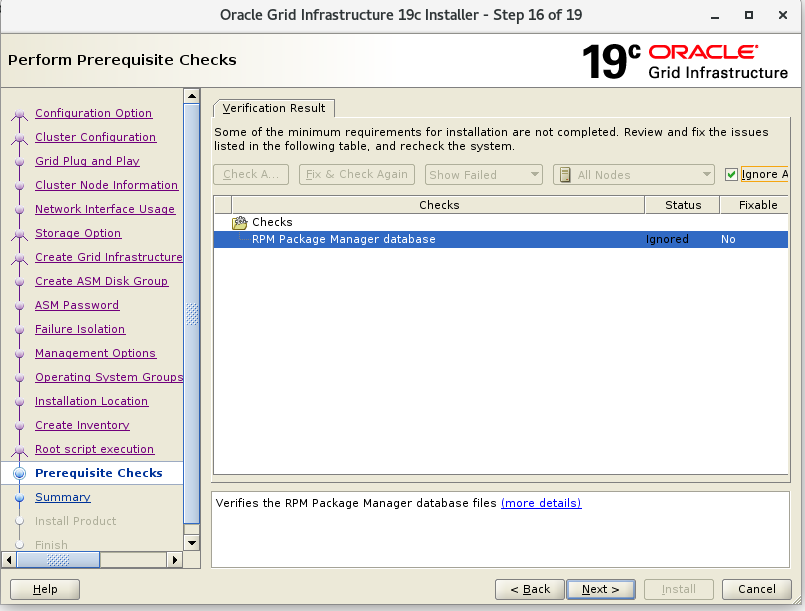Click the sidebar vertical scrollbar thumb
Screen dimensions: 805x611
(191, 314)
